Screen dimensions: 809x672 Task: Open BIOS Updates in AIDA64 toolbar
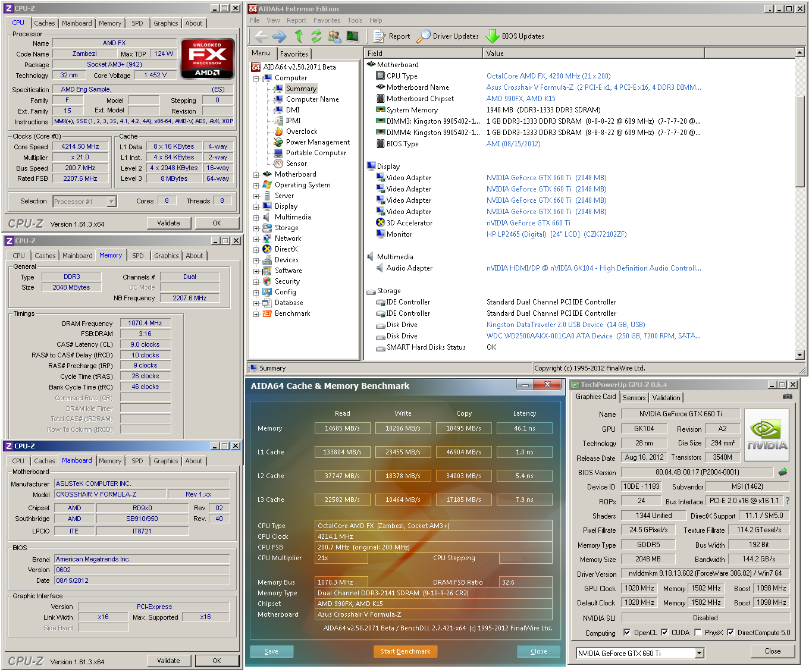515,36
